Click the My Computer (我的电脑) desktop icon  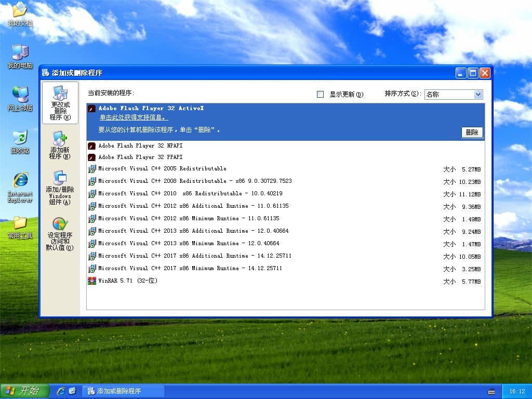coord(20,53)
